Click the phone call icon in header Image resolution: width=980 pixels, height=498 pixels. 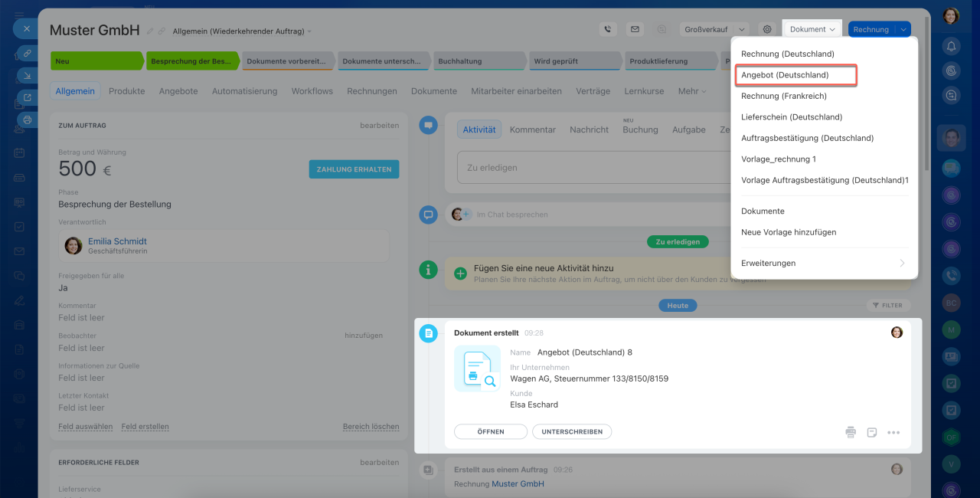tap(608, 29)
